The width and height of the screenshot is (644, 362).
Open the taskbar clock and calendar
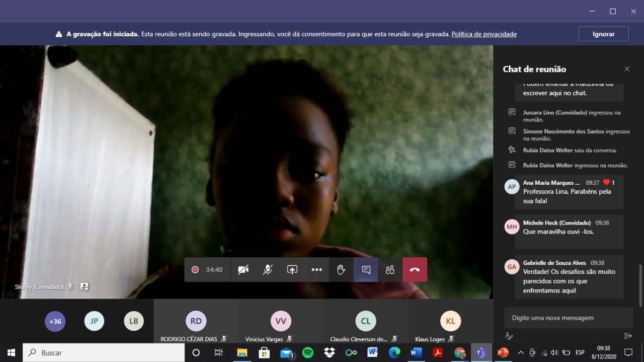pos(603,352)
